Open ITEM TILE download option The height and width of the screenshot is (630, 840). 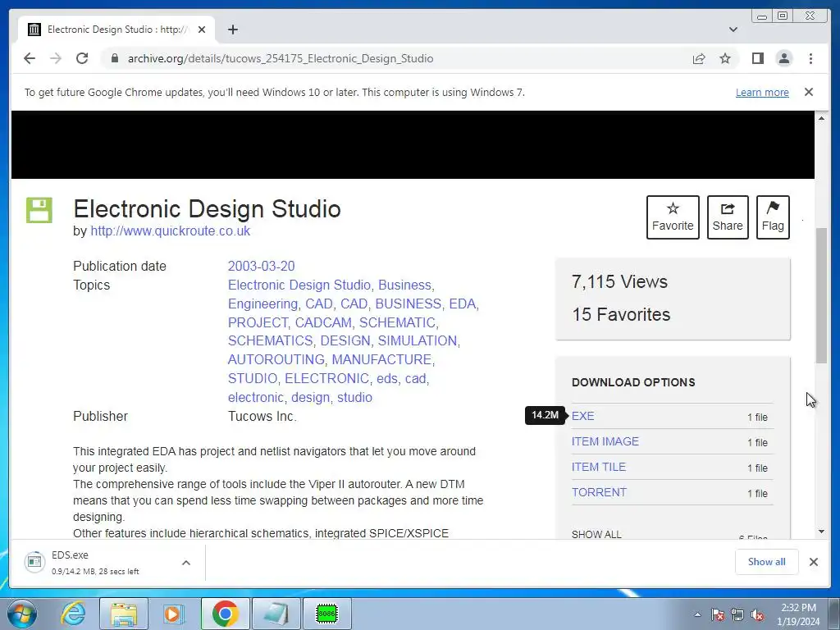[598, 467]
